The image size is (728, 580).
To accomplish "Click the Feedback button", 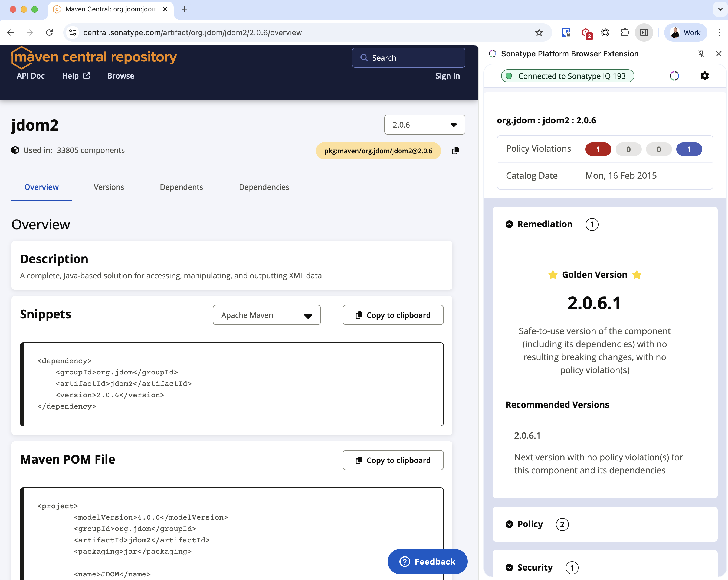I will coord(427,561).
